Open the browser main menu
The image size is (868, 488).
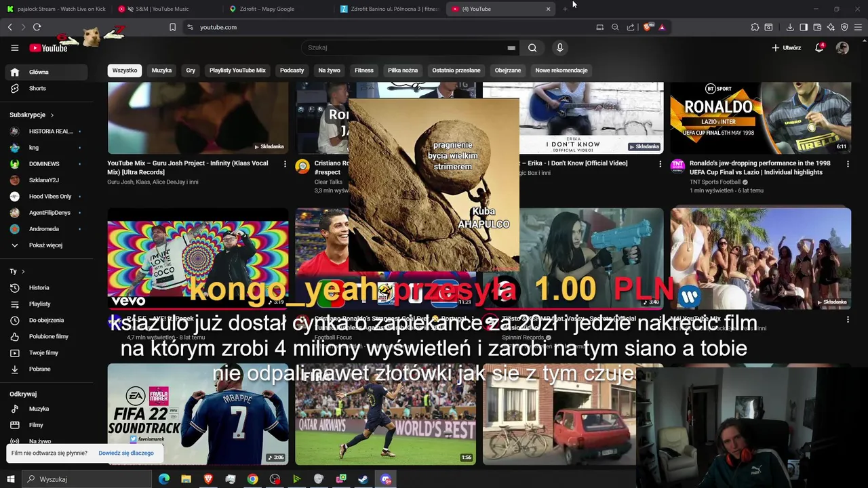(x=858, y=27)
